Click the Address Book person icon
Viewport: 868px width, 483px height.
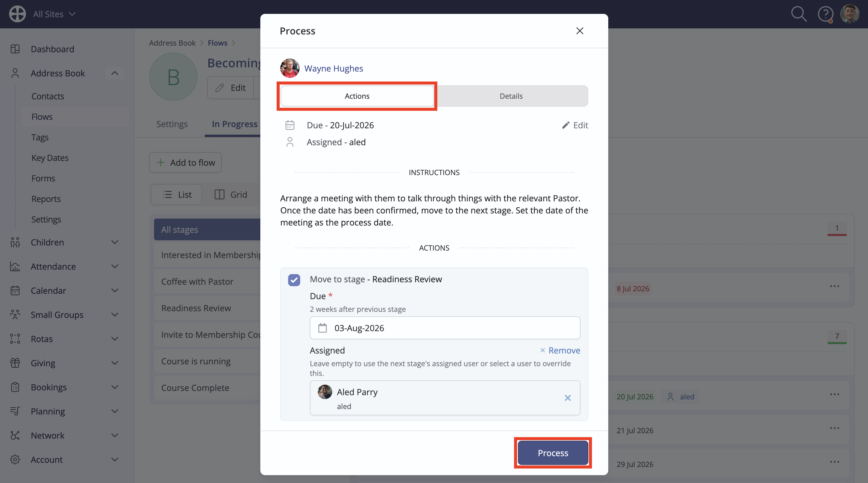pos(15,73)
